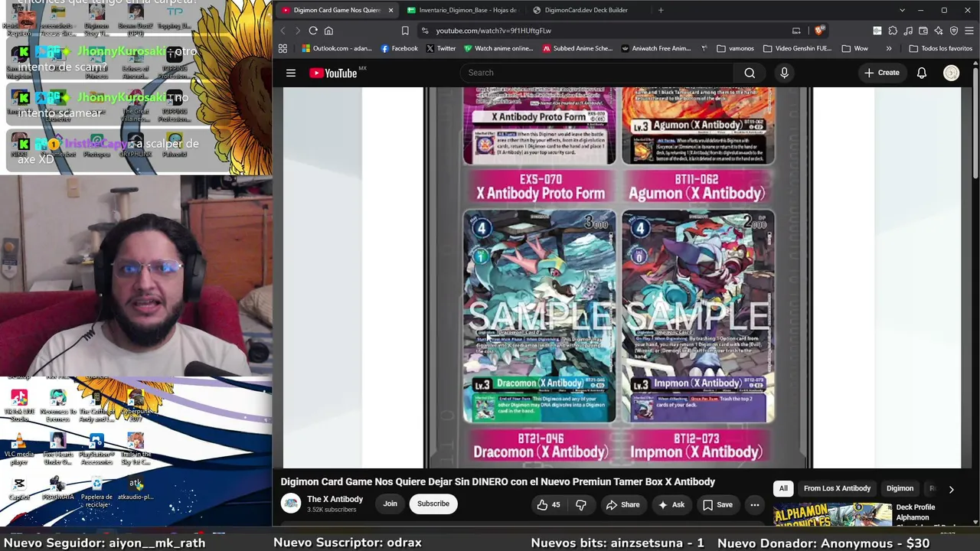Go to YouTube home via logo
Image resolution: width=980 pixels, height=551 pixels.
click(334, 73)
